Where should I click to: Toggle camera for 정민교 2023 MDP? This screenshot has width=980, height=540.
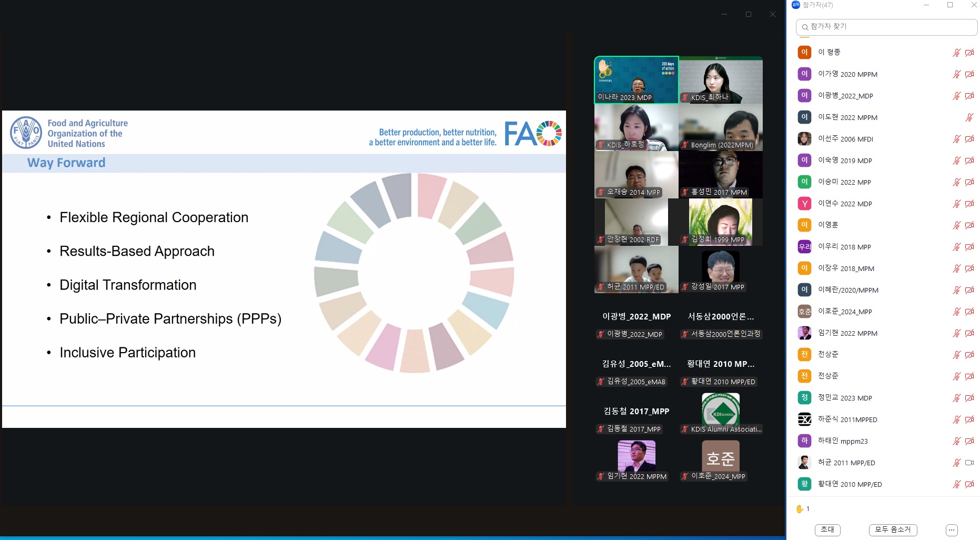coord(969,398)
